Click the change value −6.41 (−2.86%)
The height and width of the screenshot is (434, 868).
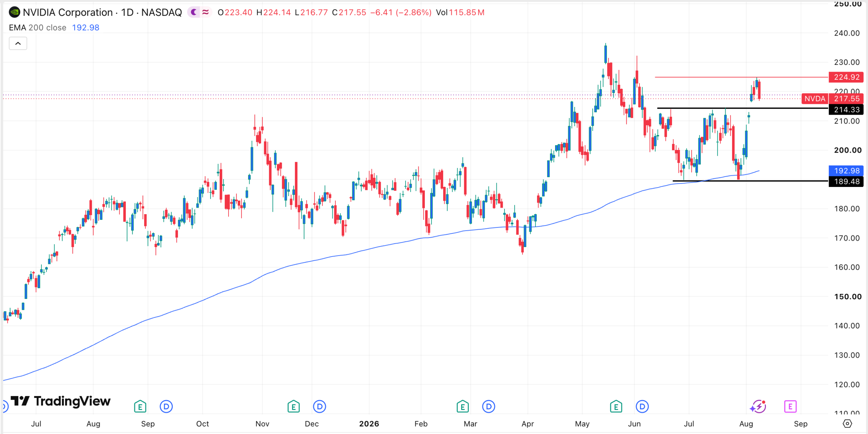tap(401, 13)
